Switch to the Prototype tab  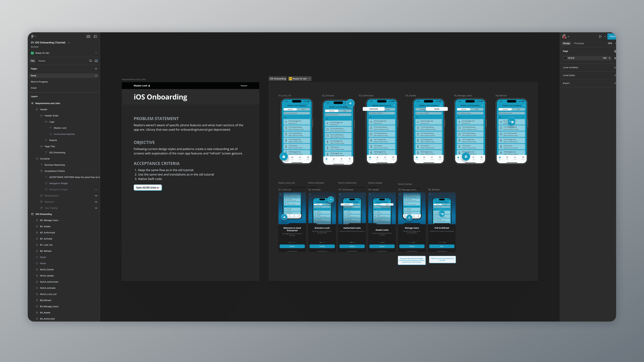click(x=579, y=43)
